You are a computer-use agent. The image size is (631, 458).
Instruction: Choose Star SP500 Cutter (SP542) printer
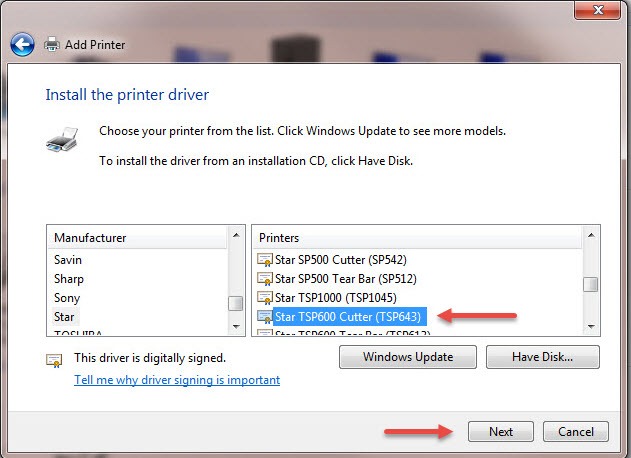click(340, 260)
